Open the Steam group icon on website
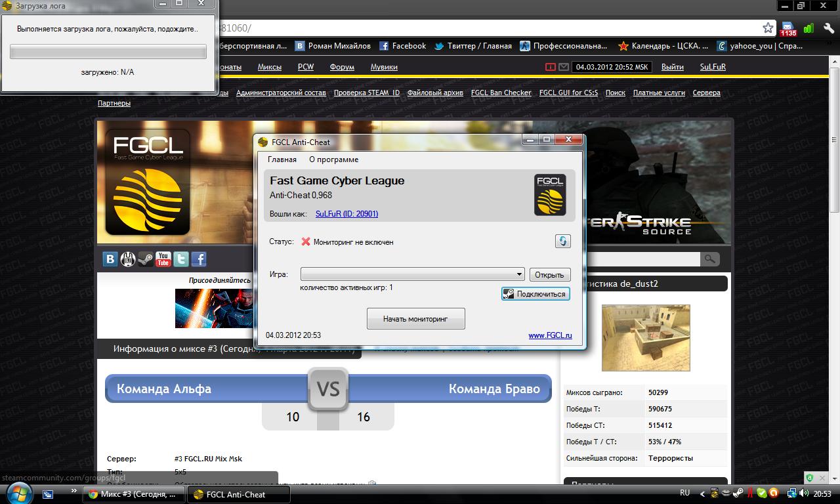 146,259
